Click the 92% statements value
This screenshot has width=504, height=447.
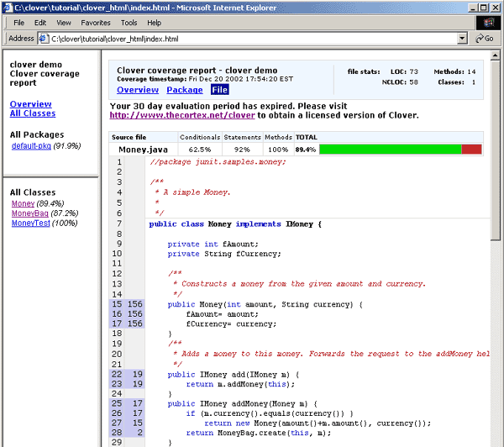(x=242, y=150)
